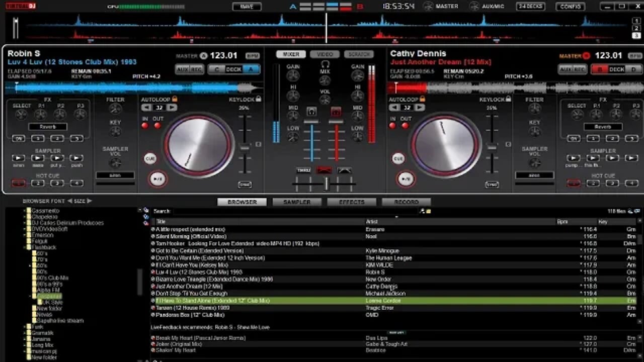Expand the Flashback folder in tree

(25, 247)
